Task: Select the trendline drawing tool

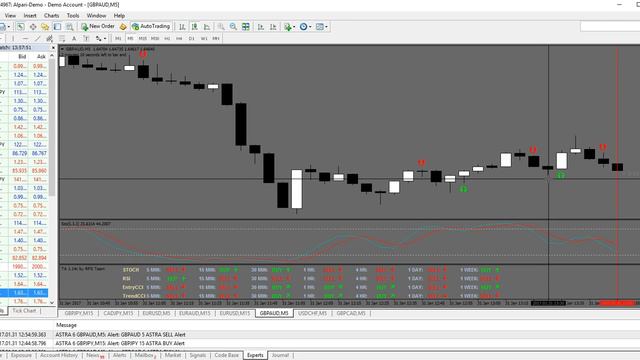Action: [x=38, y=38]
